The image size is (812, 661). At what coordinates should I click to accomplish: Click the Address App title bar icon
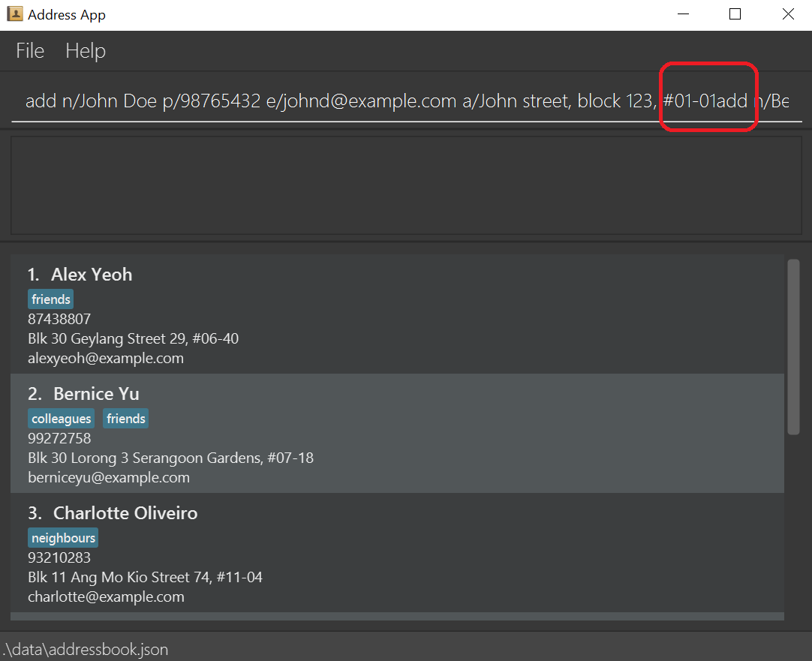pos(14,14)
